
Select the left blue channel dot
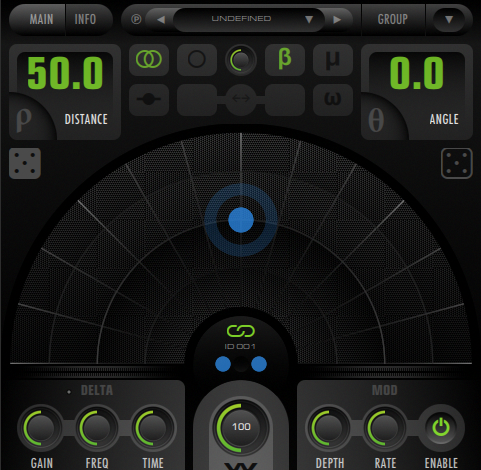[x=223, y=364]
